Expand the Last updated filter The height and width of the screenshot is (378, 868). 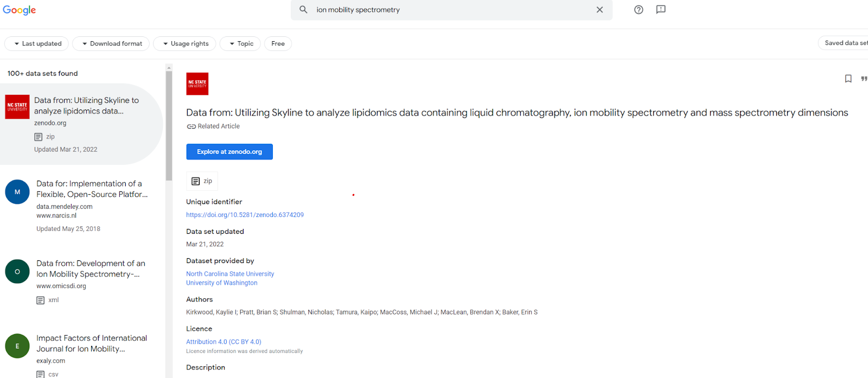click(x=36, y=43)
